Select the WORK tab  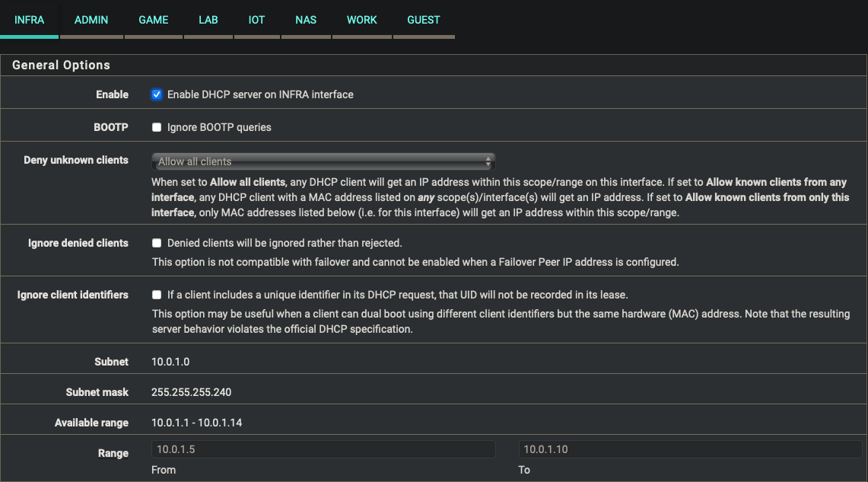click(x=361, y=19)
